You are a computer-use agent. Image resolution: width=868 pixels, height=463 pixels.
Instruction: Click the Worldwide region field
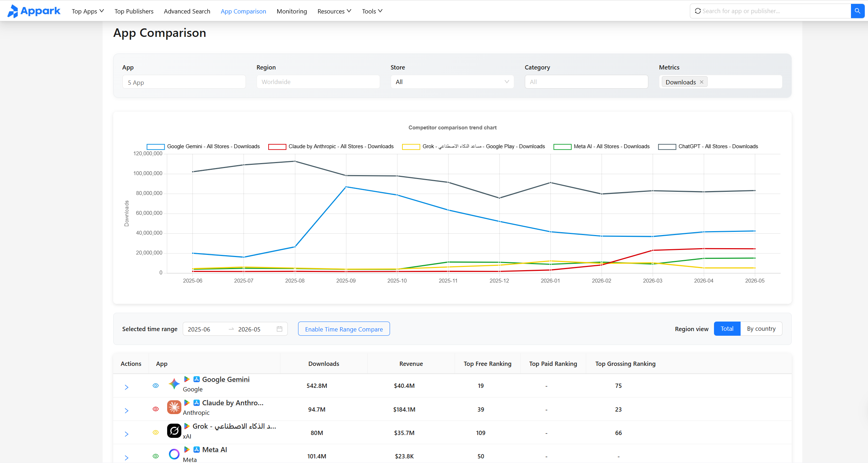(x=318, y=82)
